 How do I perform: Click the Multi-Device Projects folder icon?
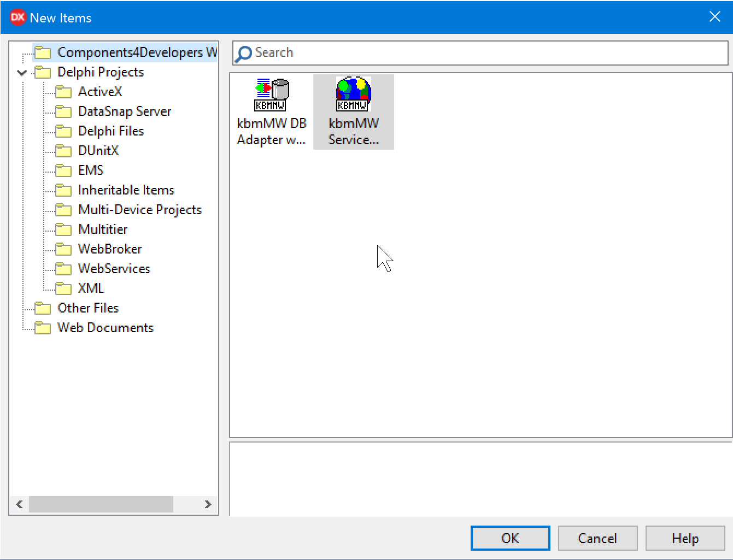pyautogui.click(x=63, y=210)
